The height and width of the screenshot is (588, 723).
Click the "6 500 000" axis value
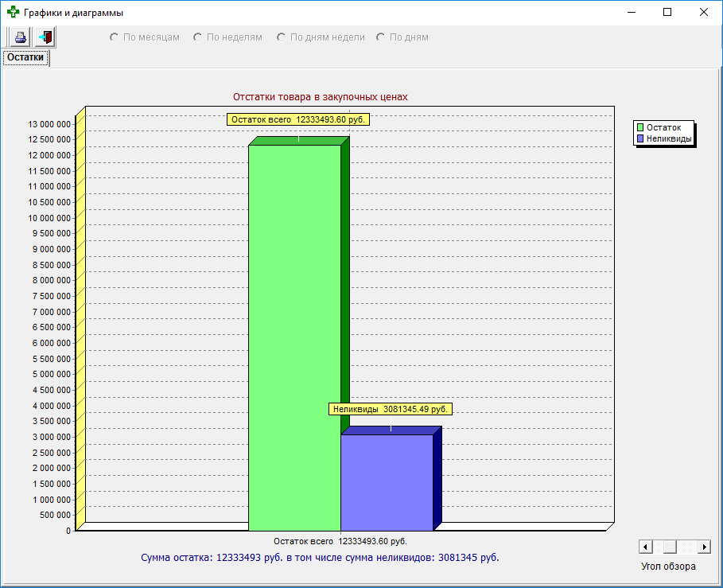click(52, 327)
